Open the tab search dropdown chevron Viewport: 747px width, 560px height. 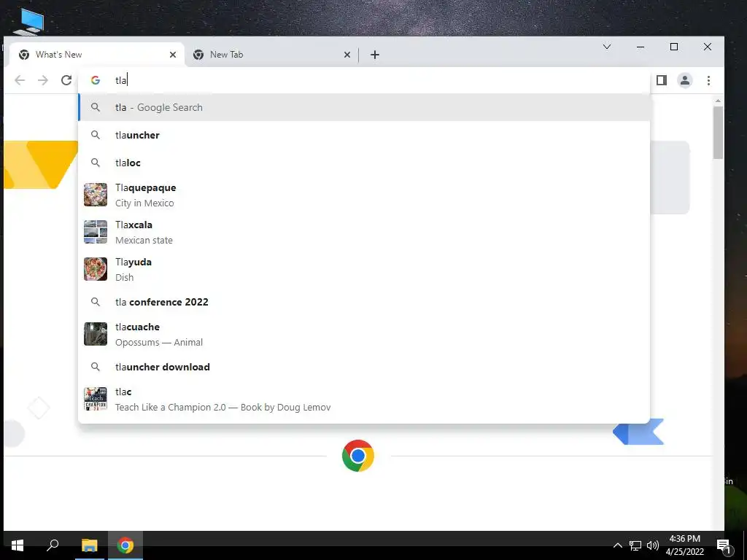(x=607, y=47)
